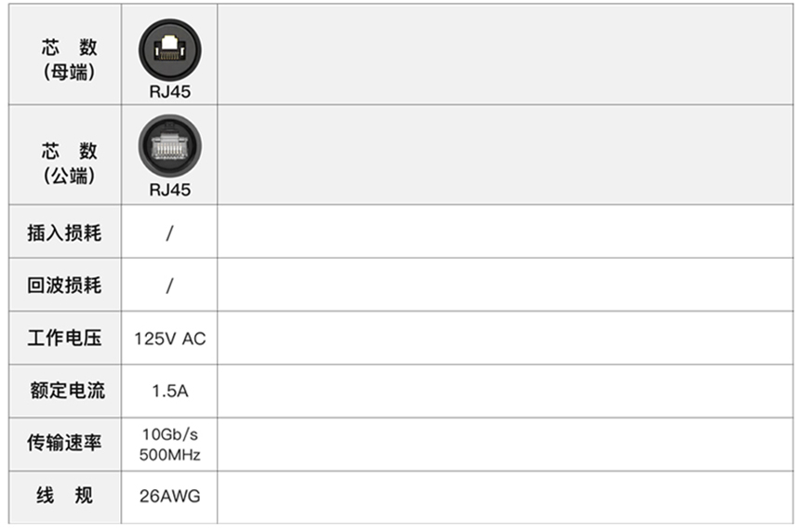
Task: Click the 芯数 (公端) row header
Action: tap(65, 155)
